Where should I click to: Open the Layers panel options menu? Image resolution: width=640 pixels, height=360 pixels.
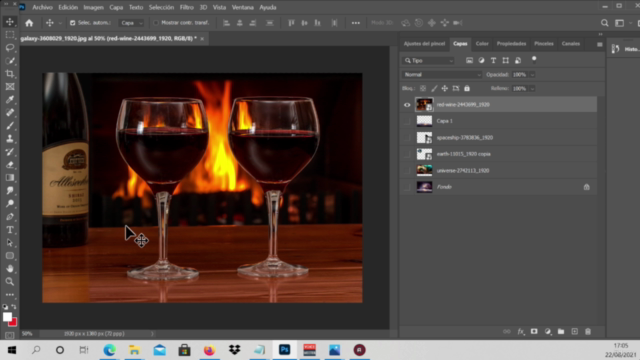click(x=600, y=44)
